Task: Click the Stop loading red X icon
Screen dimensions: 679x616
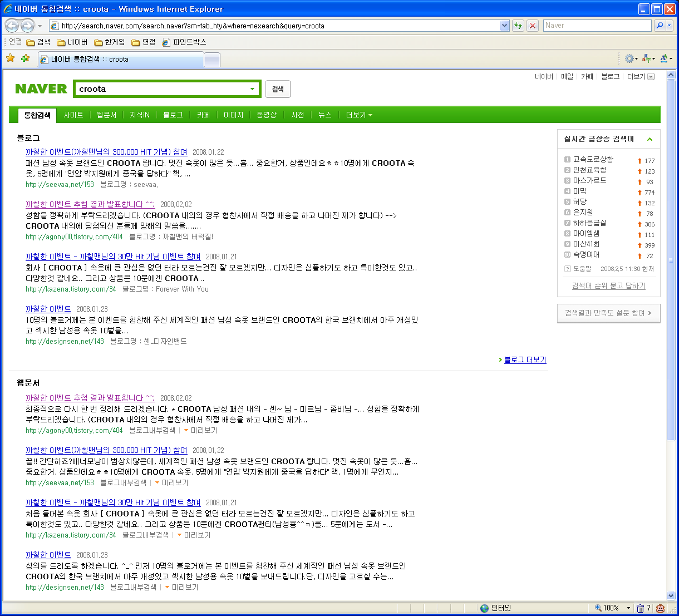Action: pyautogui.click(x=533, y=26)
